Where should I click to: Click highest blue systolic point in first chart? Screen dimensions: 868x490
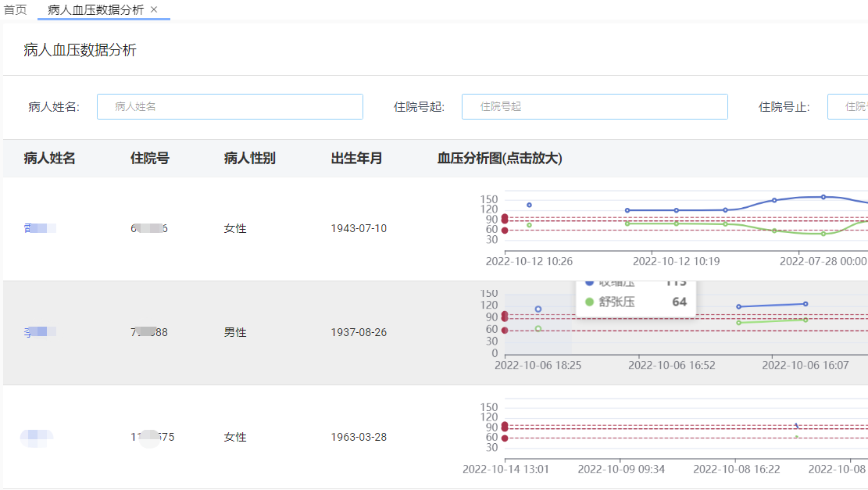point(823,197)
